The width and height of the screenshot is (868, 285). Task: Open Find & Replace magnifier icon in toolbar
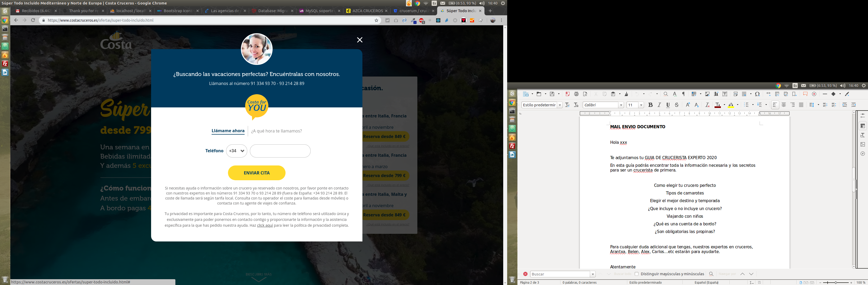tap(665, 94)
